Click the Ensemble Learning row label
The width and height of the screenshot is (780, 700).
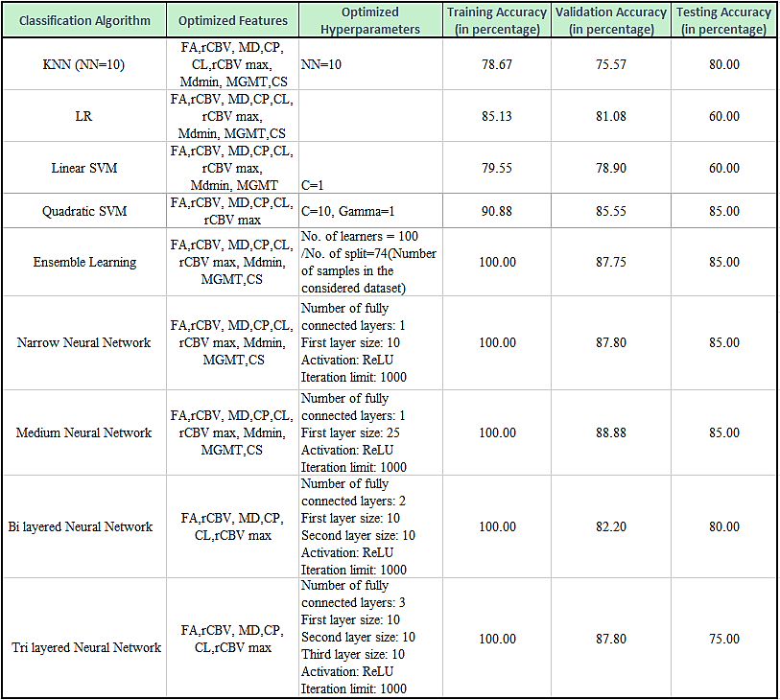pyautogui.click(x=83, y=262)
